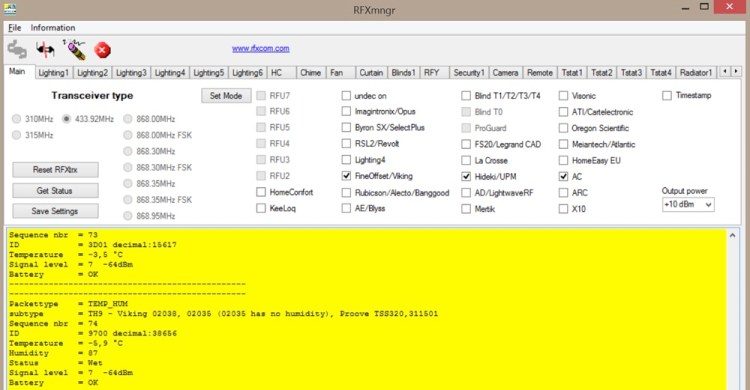Viewport: 750px width, 390px height.
Task: Enable the FS20/Legrand CAD checkbox
Action: point(466,144)
